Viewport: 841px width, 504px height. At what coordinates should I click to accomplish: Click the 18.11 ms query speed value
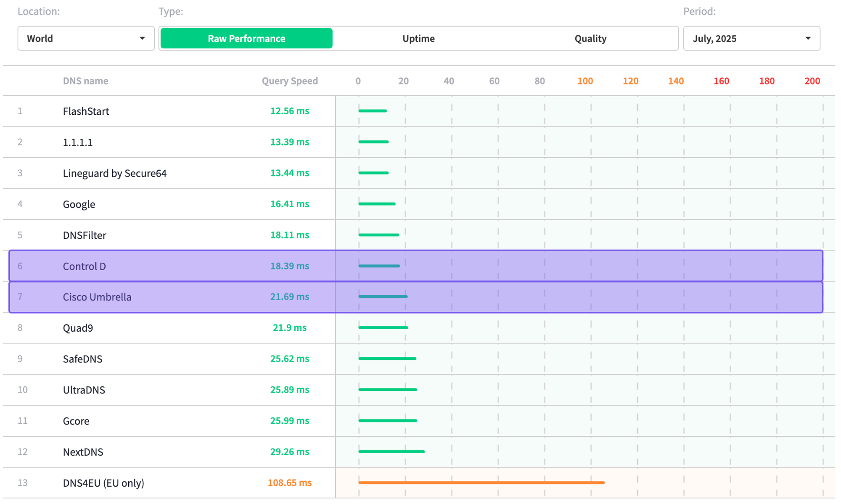pos(290,235)
